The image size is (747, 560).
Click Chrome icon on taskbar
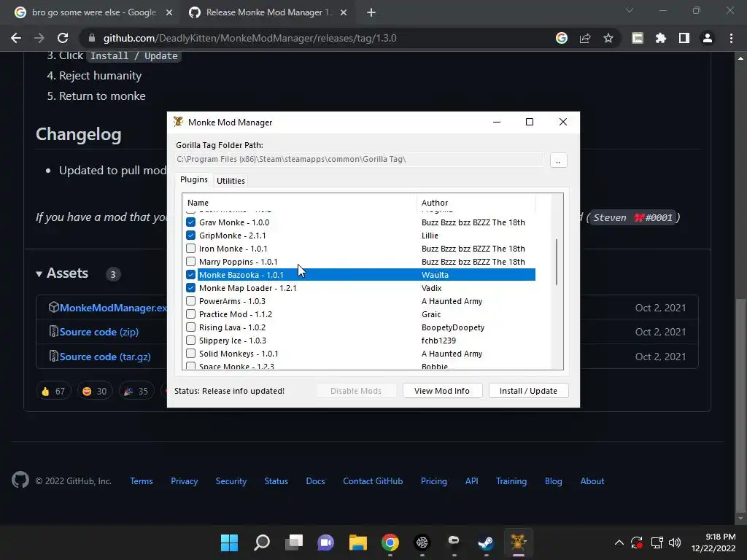390,542
